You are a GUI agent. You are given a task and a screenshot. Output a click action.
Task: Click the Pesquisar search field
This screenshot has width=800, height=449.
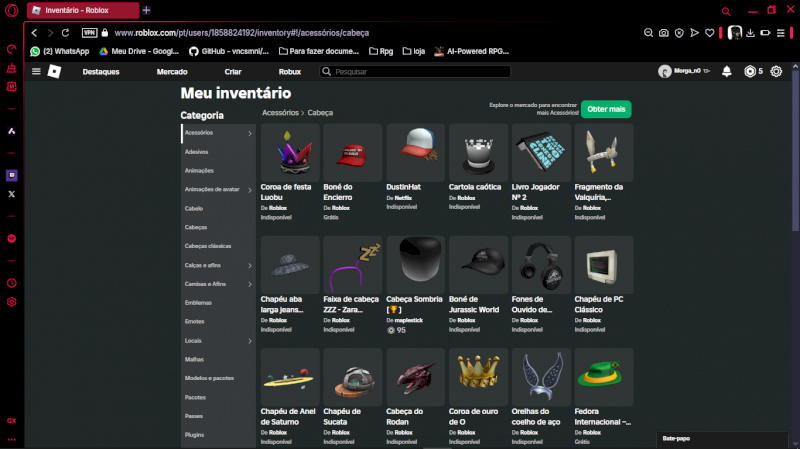(415, 71)
